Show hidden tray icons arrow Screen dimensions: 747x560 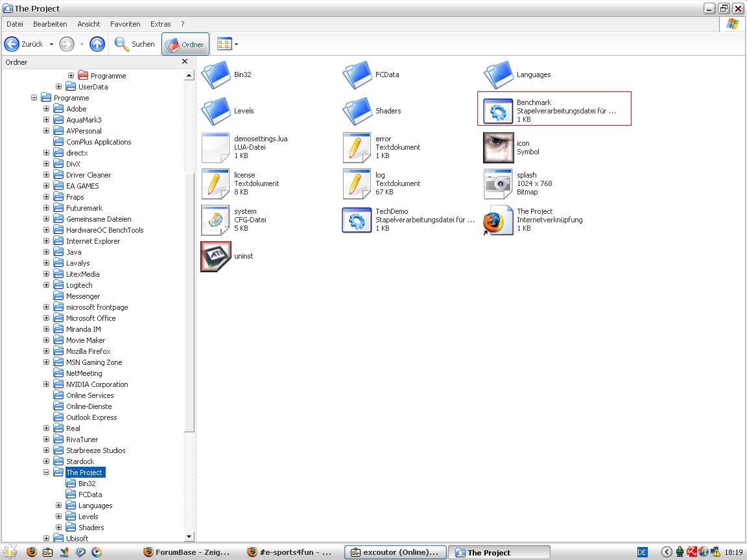click(667, 552)
